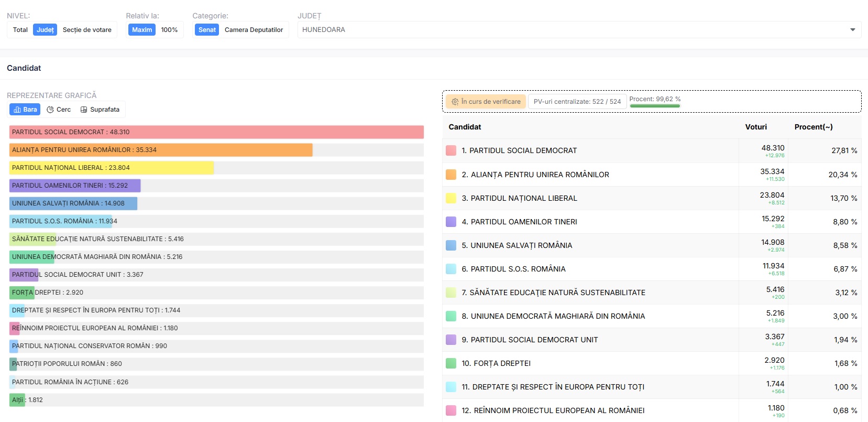Select Total level option
This screenshot has width=868, height=422.
[x=20, y=30]
